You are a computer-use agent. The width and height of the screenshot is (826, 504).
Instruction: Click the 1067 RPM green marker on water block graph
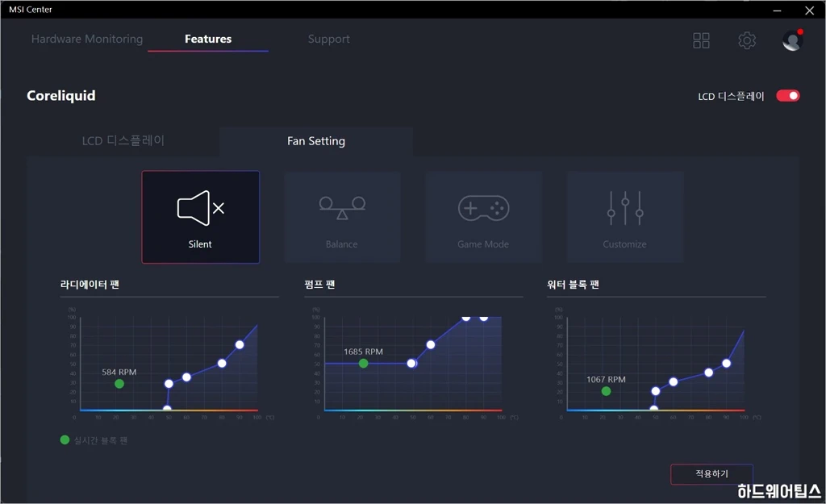tap(607, 391)
